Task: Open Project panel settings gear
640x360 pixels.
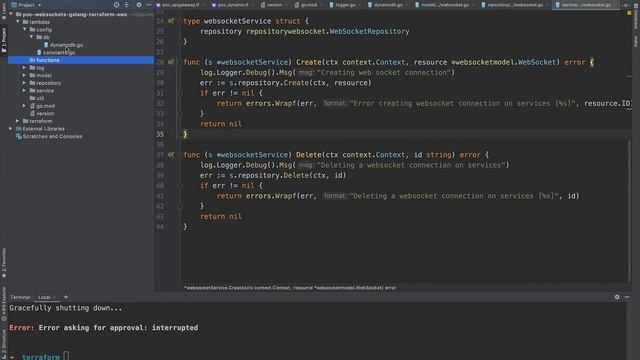Action: pos(139,5)
